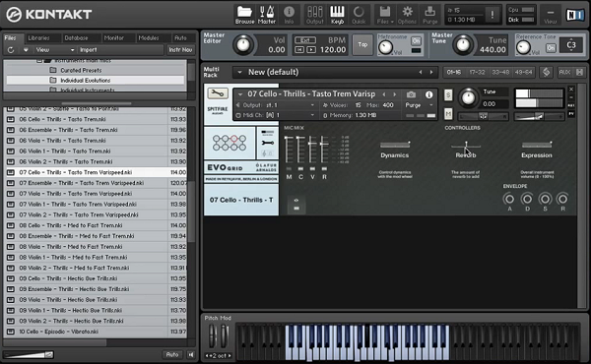Select rack page 01-16
Screen dimensions: 591x364
coord(454,72)
